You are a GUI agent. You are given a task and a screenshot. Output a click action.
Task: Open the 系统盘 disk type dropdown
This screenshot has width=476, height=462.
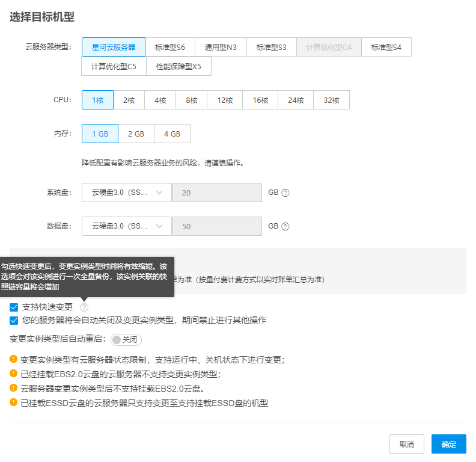pyautogui.click(x=127, y=193)
